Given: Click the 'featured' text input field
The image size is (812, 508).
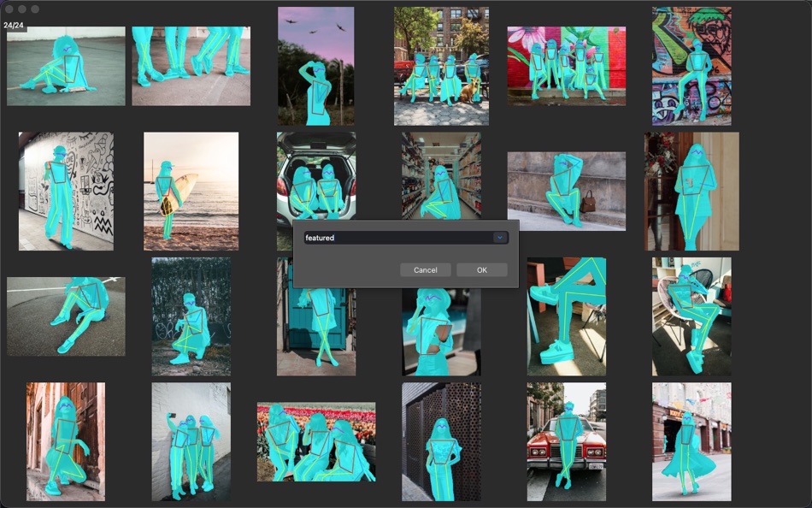Looking at the screenshot, I should tap(399, 238).
